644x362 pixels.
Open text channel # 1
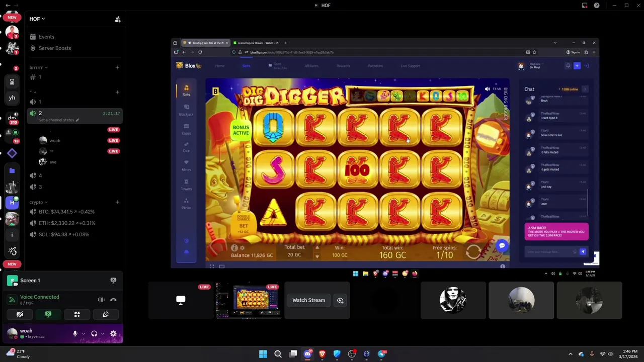tap(75, 77)
